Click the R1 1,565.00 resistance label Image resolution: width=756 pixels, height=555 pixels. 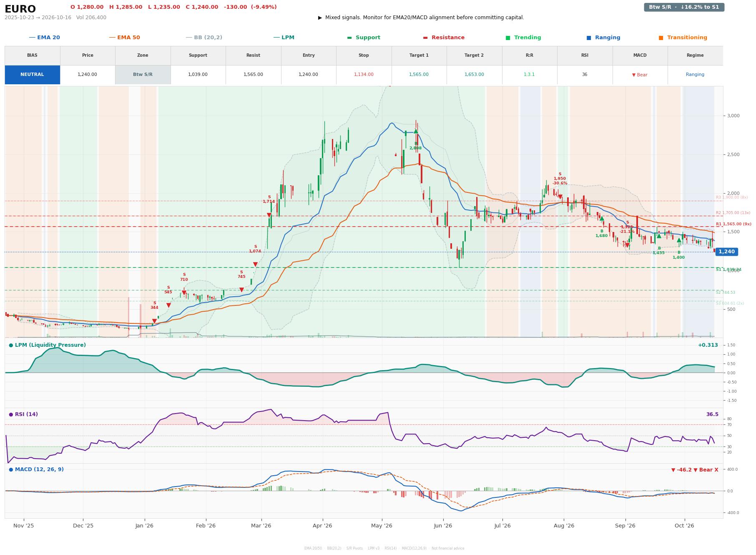pos(733,224)
